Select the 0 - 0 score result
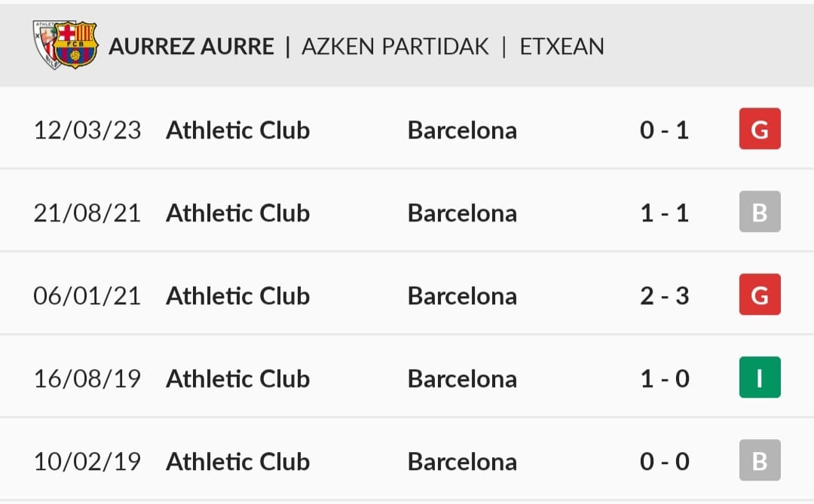 (665, 462)
